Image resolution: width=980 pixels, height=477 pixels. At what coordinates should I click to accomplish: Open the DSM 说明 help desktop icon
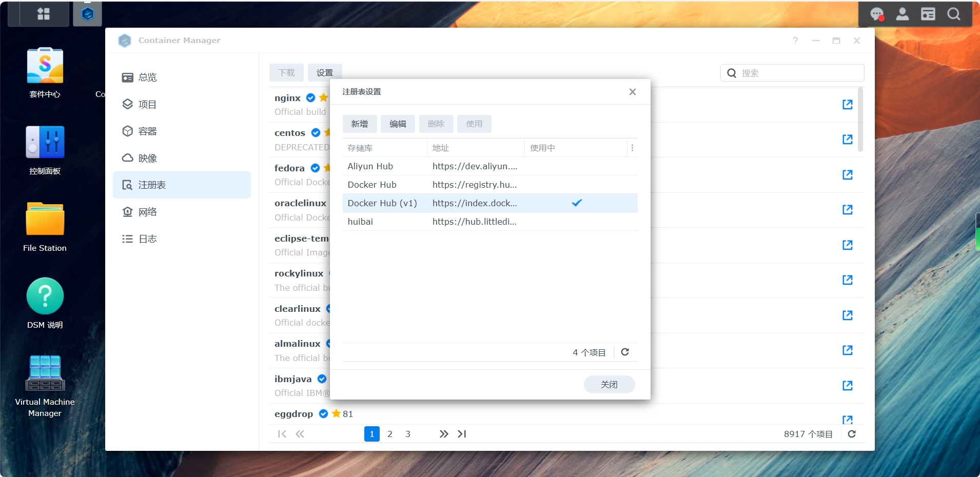tap(45, 304)
